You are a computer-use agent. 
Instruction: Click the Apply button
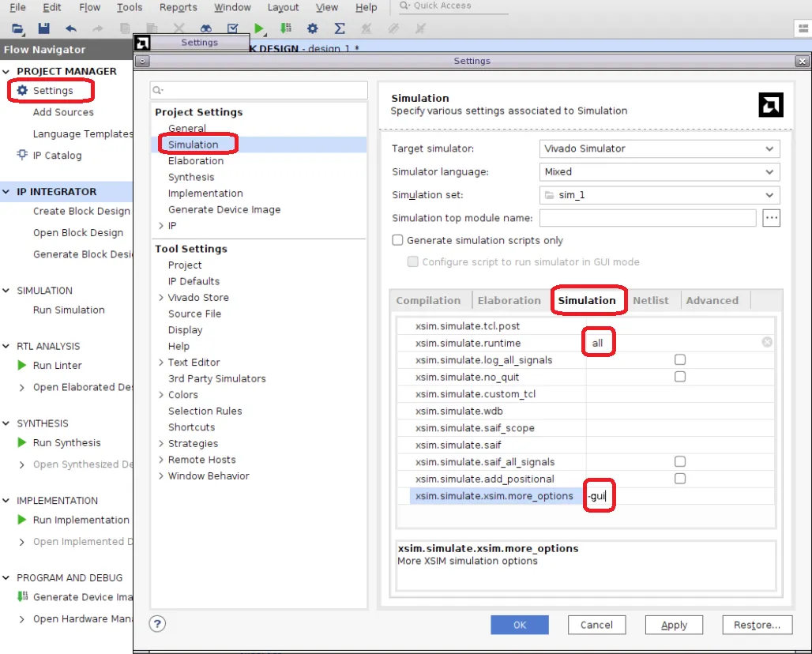tap(674, 625)
